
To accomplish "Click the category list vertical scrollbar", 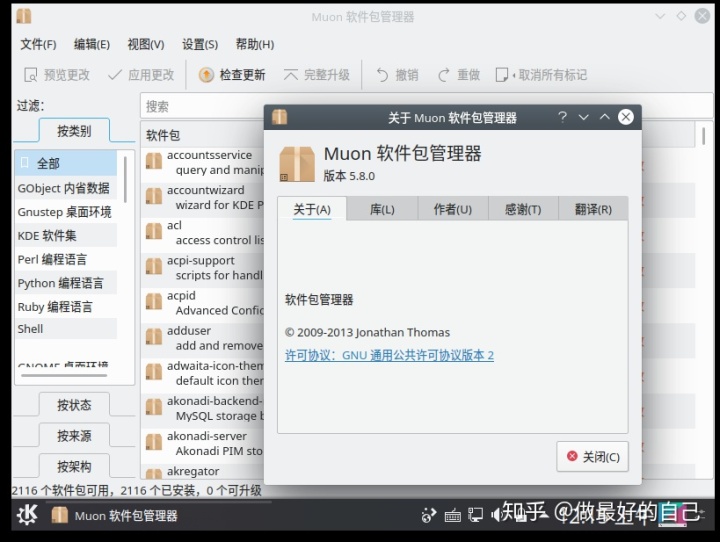I will pyautogui.click(x=125, y=179).
